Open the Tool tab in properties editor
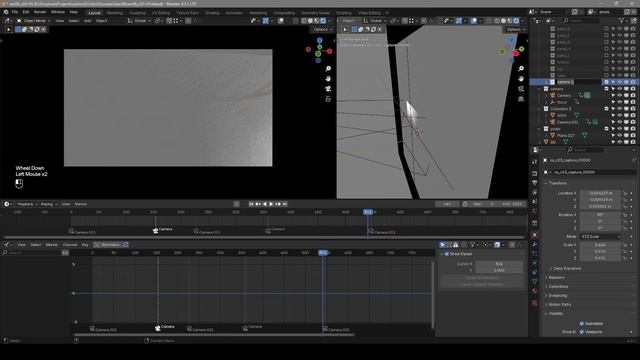The image size is (640, 360). point(535,162)
